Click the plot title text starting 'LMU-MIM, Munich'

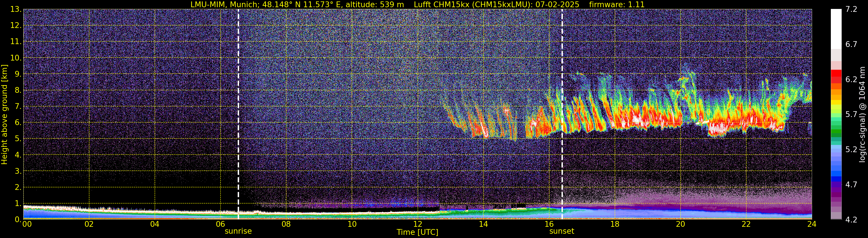[417, 4]
